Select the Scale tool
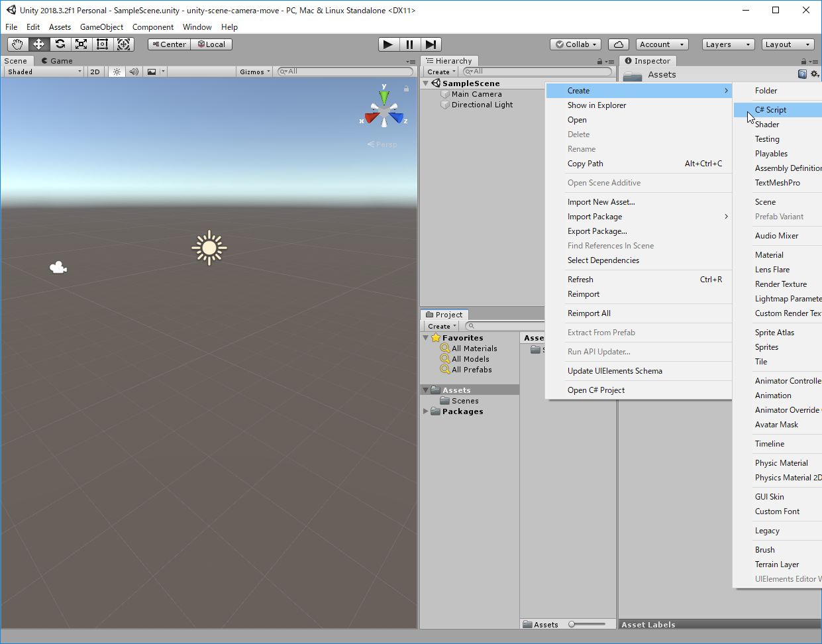Image resolution: width=822 pixels, height=644 pixels. tap(81, 44)
